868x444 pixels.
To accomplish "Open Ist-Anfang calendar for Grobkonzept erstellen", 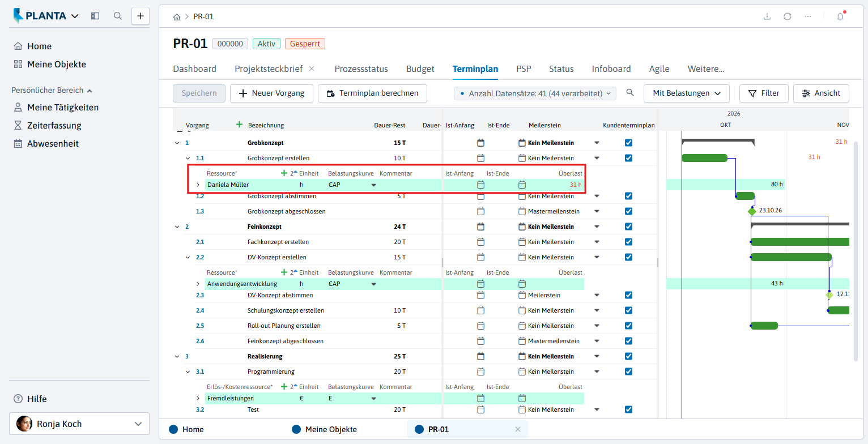I will click(481, 158).
